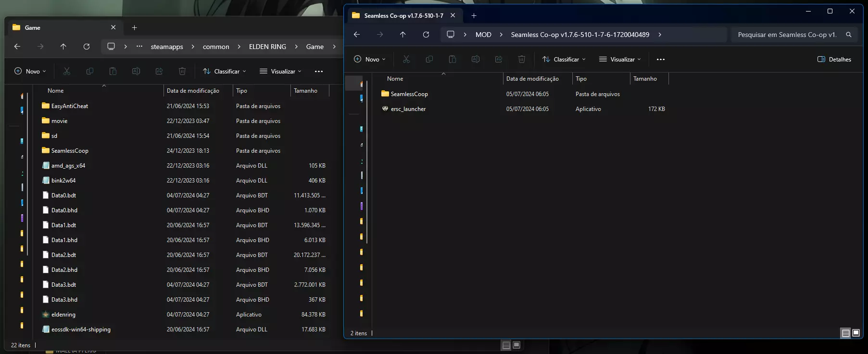Switch to details list view in right window

pos(845,333)
